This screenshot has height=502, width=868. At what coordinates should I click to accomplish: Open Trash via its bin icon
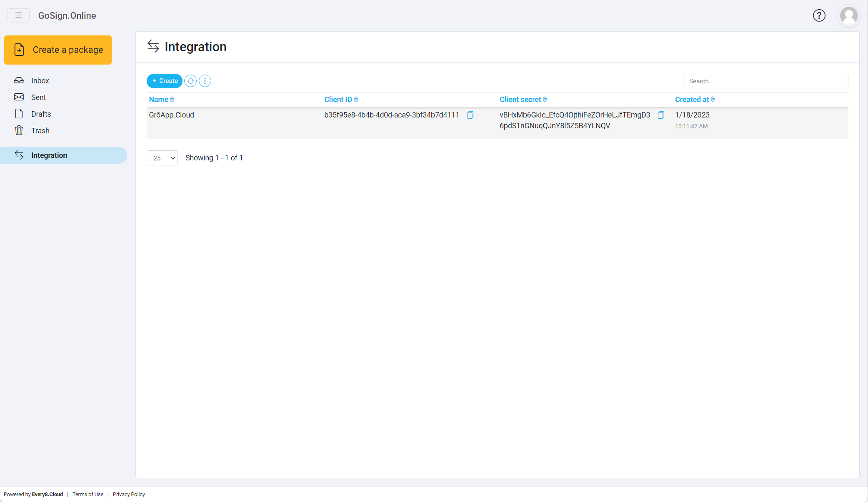[x=19, y=130]
